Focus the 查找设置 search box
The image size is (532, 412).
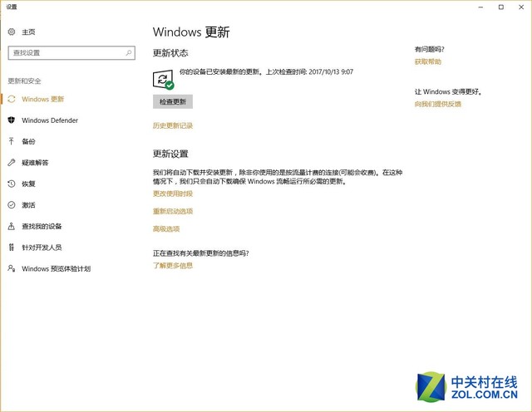pyautogui.click(x=66, y=52)
